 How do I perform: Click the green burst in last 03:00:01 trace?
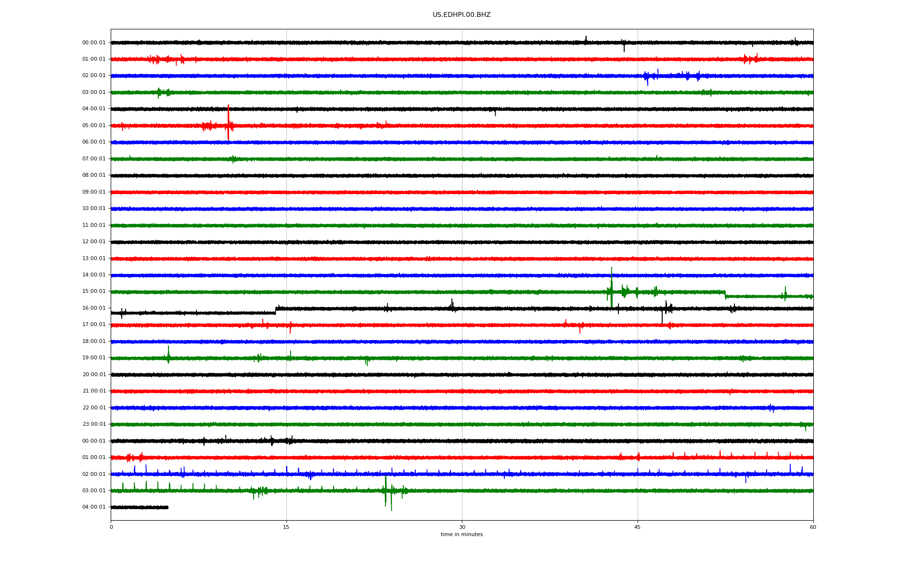(386, 490)
